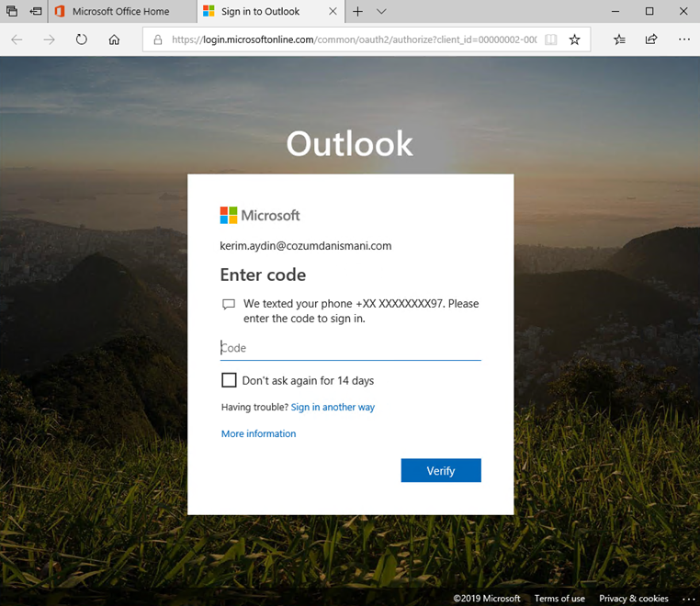Open Edge Settings and more menu

tap(684, 39)
